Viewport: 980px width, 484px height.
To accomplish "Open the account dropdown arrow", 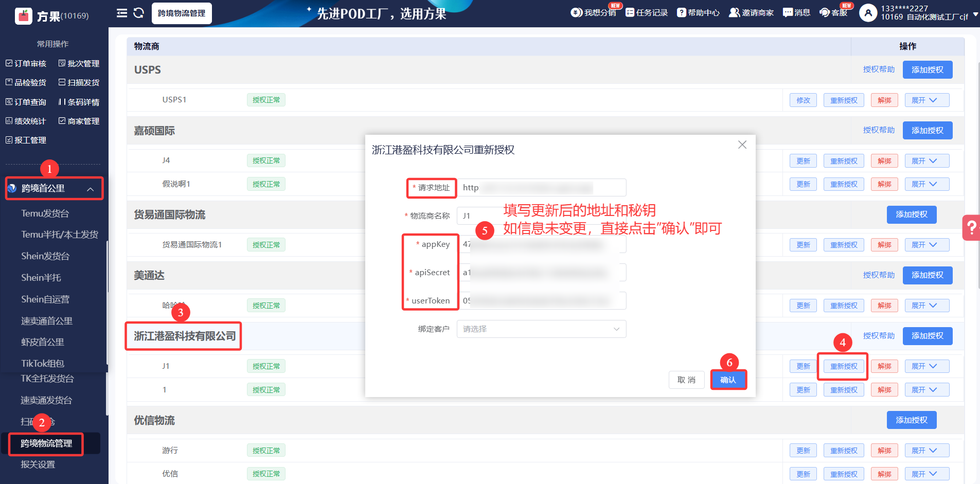I will (975, 15).
